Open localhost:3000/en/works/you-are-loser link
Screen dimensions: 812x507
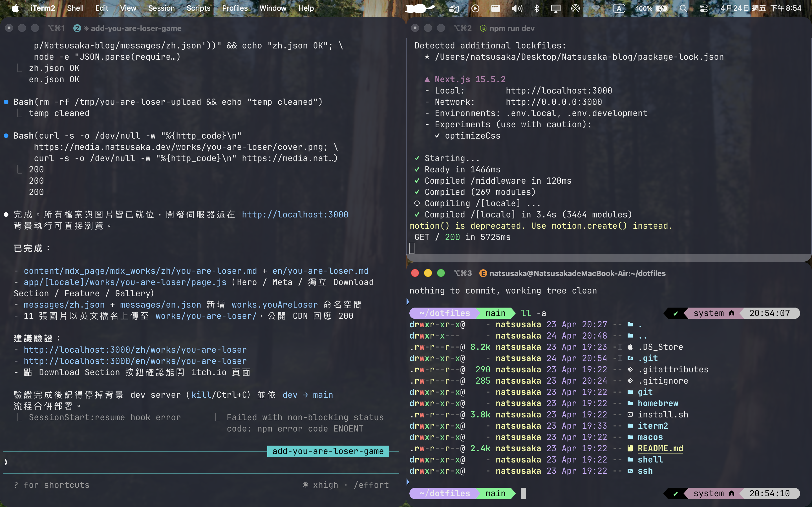click(x=135, y=361)
